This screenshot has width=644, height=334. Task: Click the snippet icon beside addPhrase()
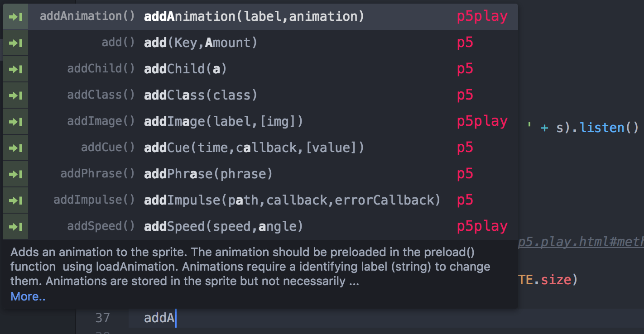[x=15, y=174]
